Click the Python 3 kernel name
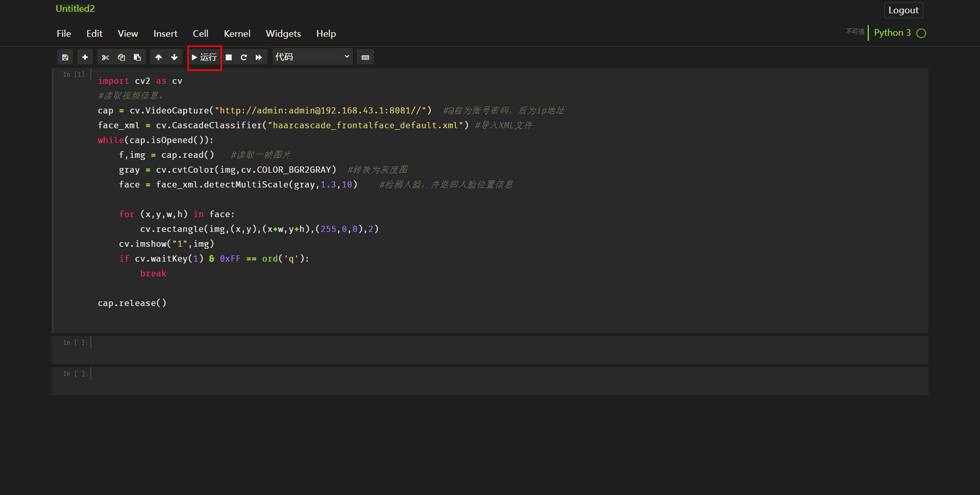The width and height of the screenshot is (980, 495). 892,33
